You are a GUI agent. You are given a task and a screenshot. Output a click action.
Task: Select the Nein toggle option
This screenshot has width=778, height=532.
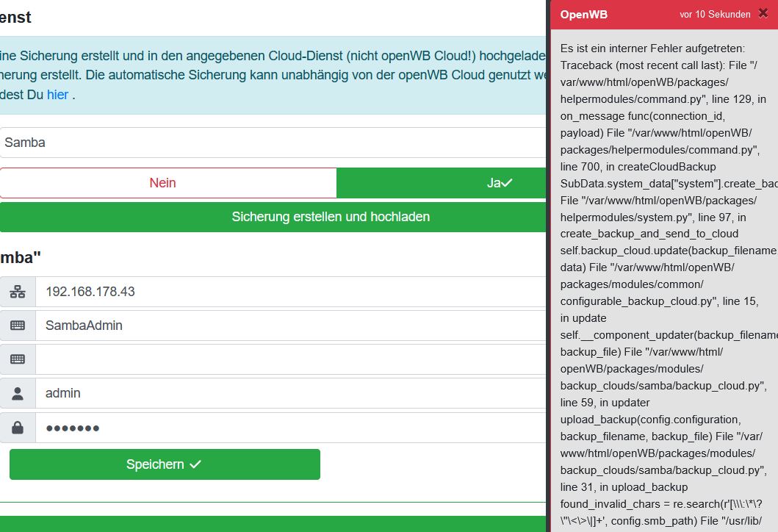point(168,183)
